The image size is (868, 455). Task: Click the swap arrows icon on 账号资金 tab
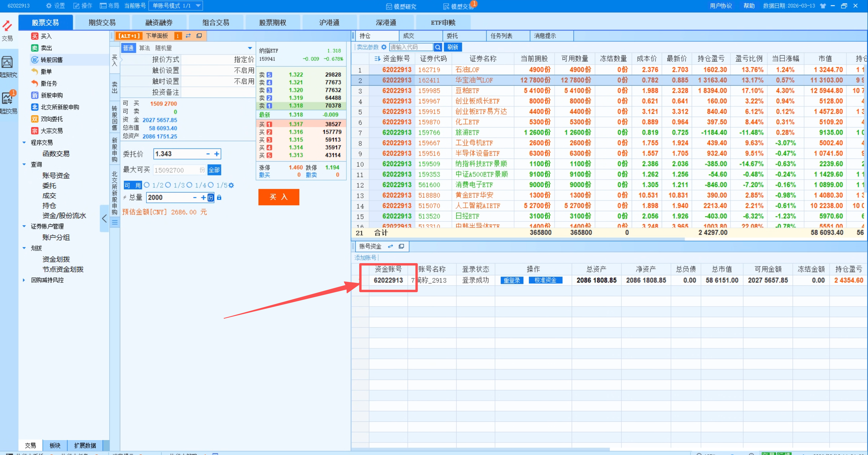pyautogui.click(x=391, y=247)
